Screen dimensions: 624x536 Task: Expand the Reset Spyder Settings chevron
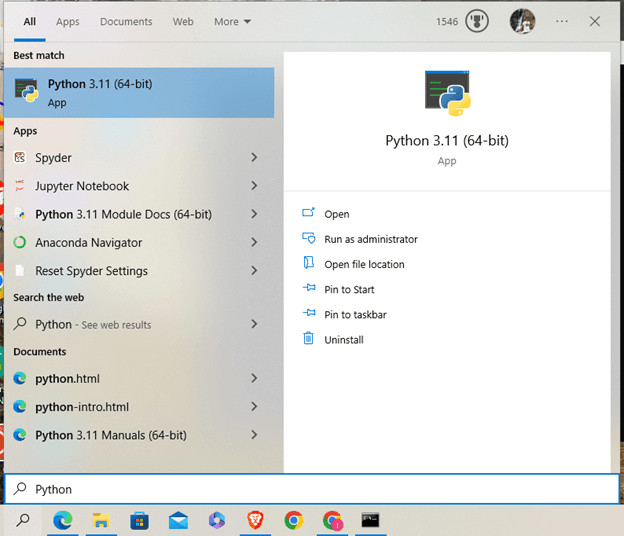[254, 271]
